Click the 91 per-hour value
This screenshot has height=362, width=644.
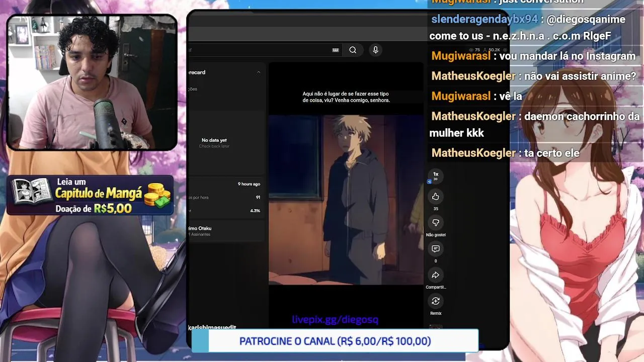click(x=258, y=198)
